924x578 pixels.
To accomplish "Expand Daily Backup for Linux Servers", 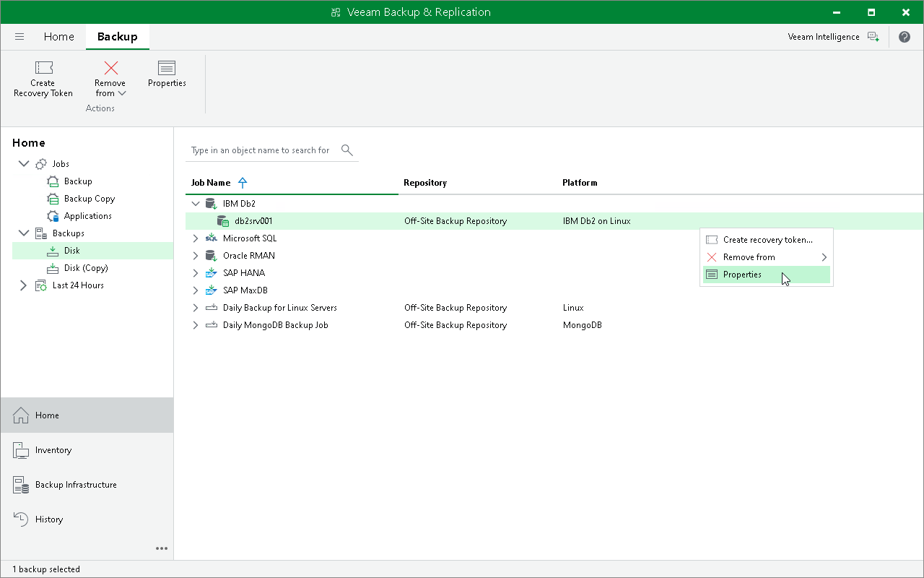I will (x=196, y=308).
